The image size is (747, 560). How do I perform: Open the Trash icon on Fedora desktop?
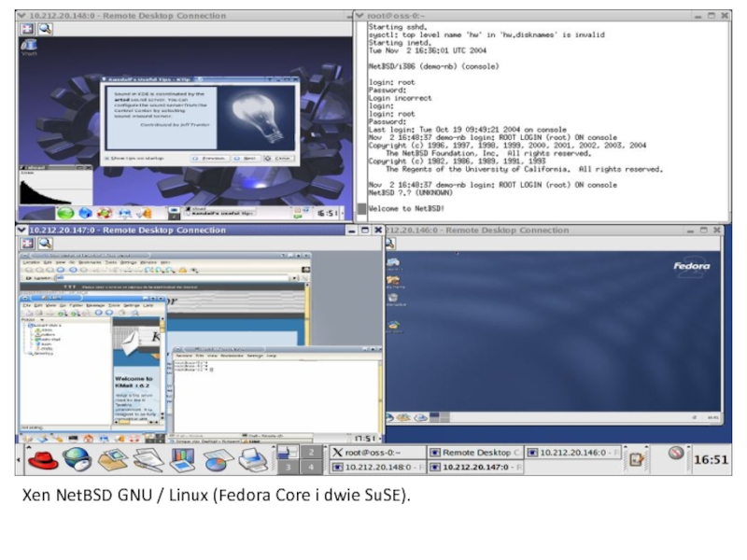(x=393, y=299)
